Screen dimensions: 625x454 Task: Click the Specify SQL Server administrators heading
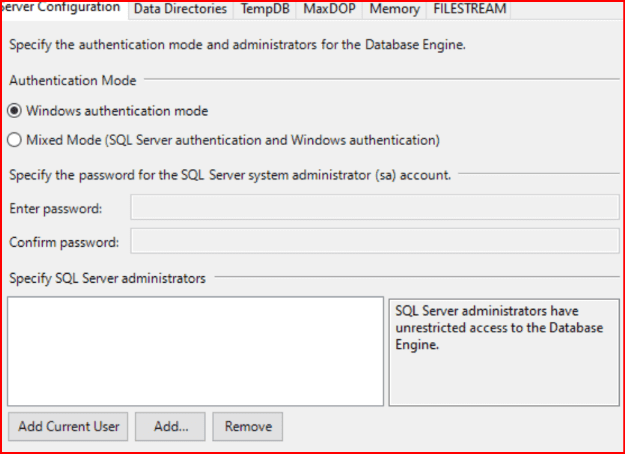pos(107,278)
